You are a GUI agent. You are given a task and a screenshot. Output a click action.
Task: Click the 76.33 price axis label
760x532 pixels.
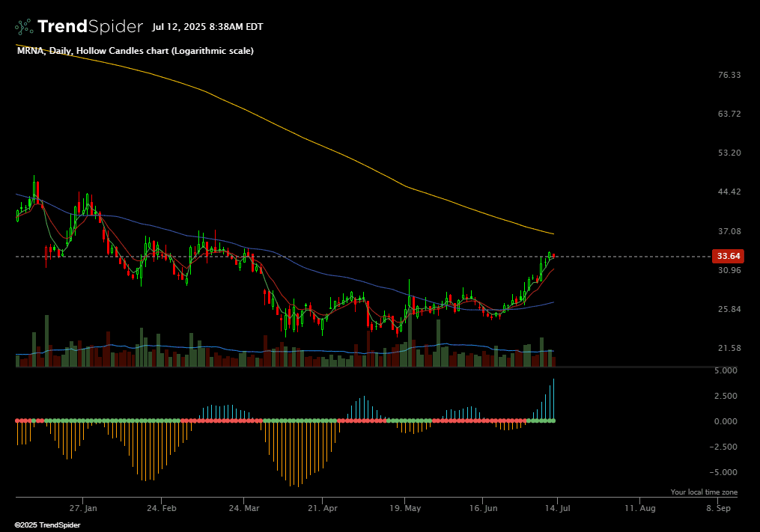point(729,75)
